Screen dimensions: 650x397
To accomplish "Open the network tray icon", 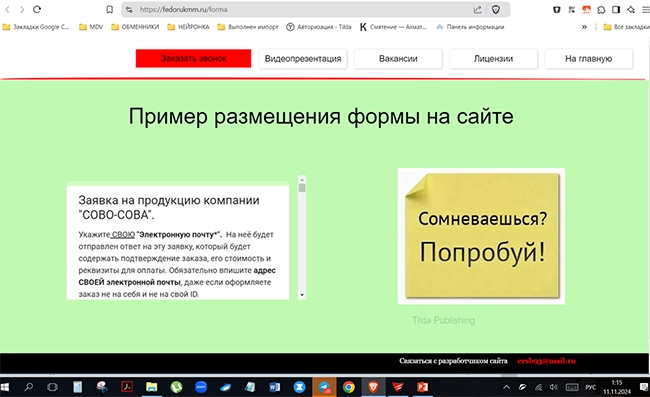I will pyautogui.click(x=538, y=387).
